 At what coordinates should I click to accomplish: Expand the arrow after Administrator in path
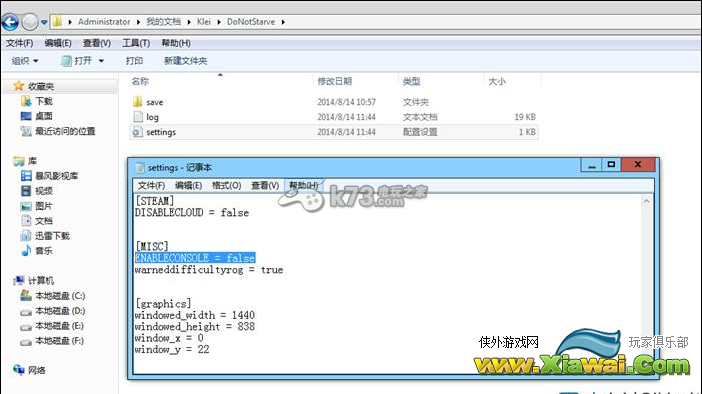138,22
